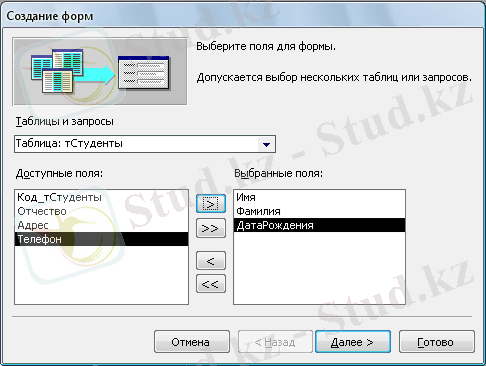Screen dimensions: 486x366
Task: Add the selected field with the > button
Action: pyautogui.click(x=211, y=204)
